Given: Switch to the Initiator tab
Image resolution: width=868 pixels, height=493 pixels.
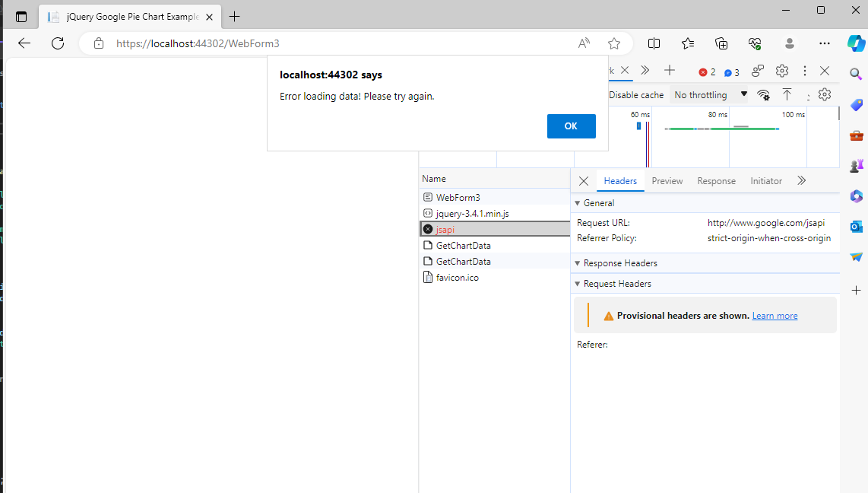Looking at the screenshot, I should pos(766,181).
